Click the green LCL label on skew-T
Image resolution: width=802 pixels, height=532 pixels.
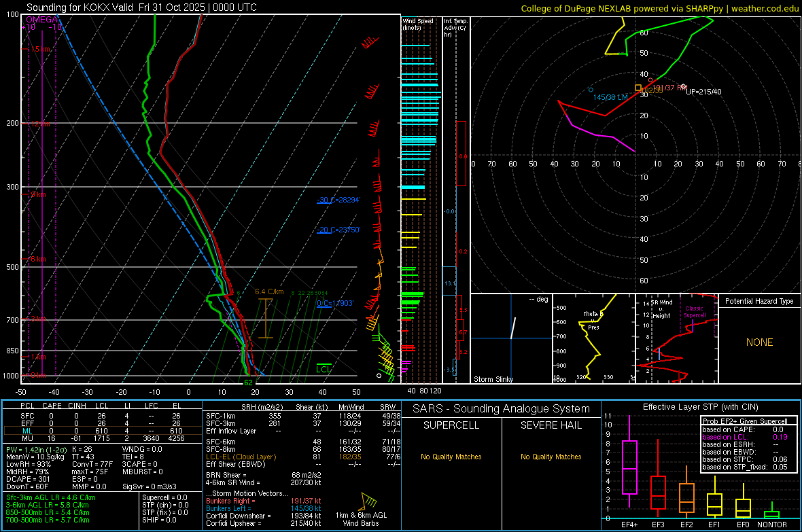(x=324, y=369)
